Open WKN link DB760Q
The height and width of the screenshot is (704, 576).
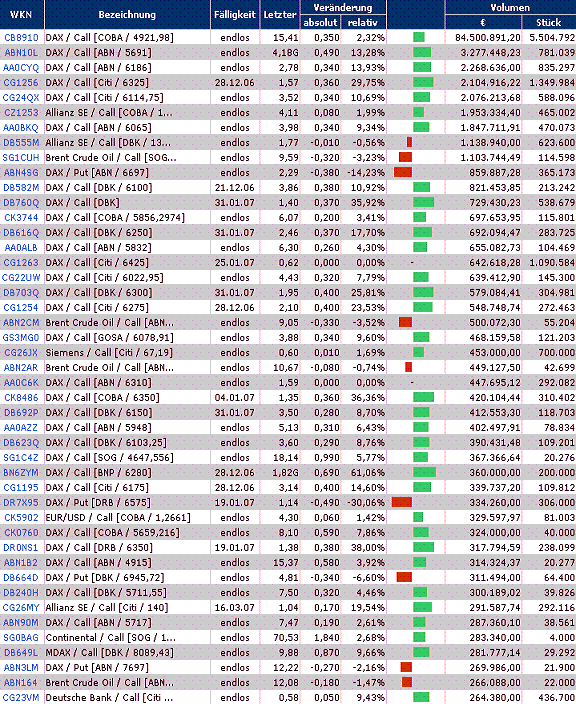[21, 202]
